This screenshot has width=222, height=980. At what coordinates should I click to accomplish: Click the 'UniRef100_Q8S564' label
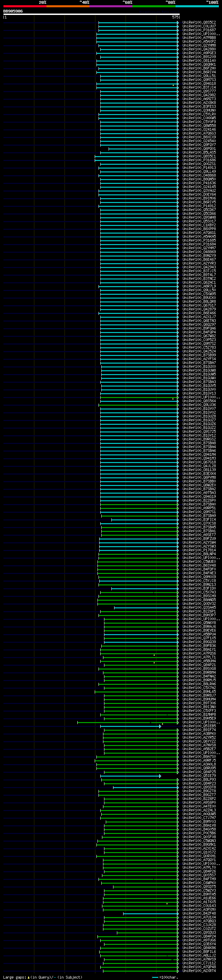point(199,401)
